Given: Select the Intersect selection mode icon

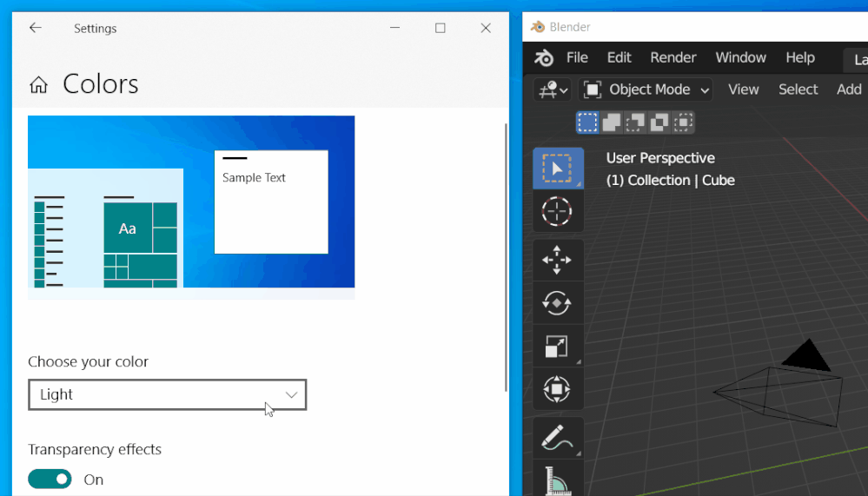Looking at the screenshot, I should click(683, 122).
